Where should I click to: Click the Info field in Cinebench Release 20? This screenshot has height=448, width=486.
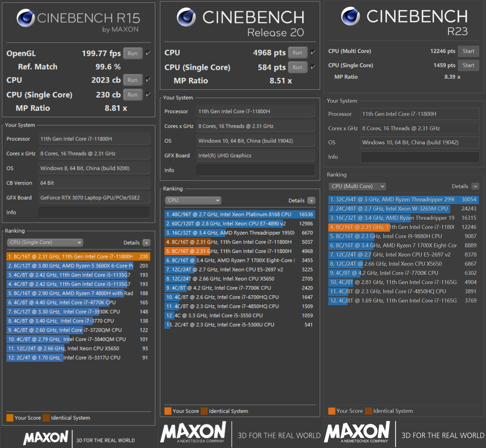pyautogui.click(x=256, y=170)
